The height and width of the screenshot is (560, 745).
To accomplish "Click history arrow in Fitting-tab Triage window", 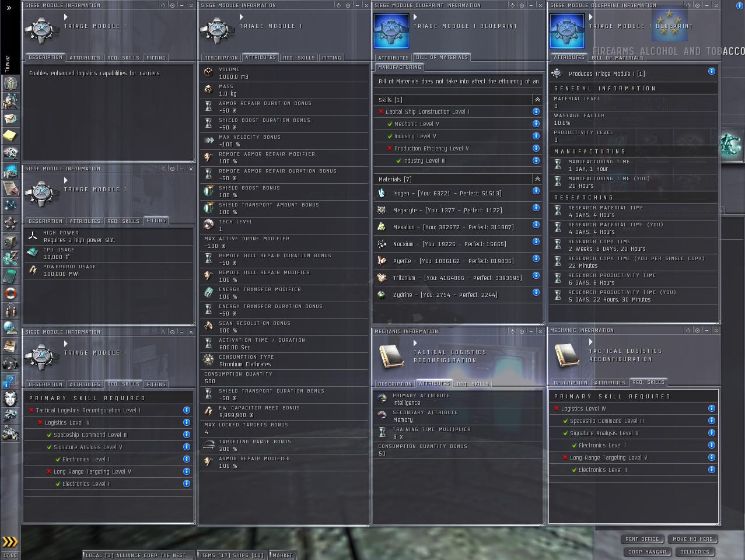I will 66,181.
